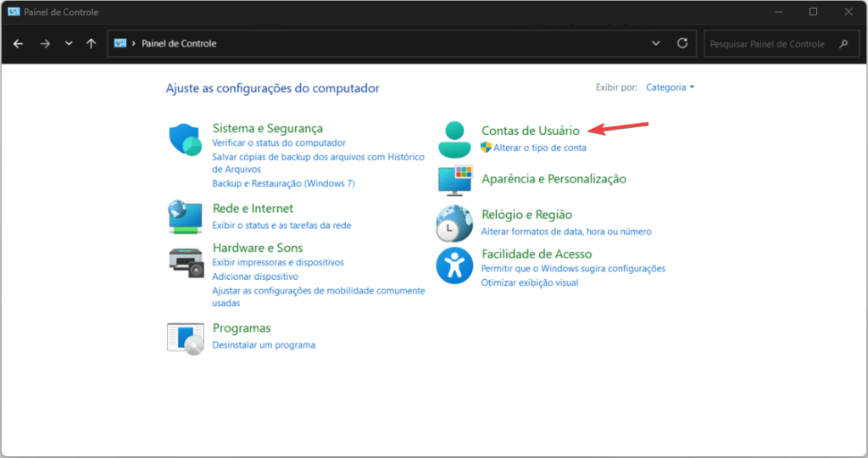This screenshot has height=458, width=868.
Task: Navigate back with the back arrow
Action: pos(19,43)
